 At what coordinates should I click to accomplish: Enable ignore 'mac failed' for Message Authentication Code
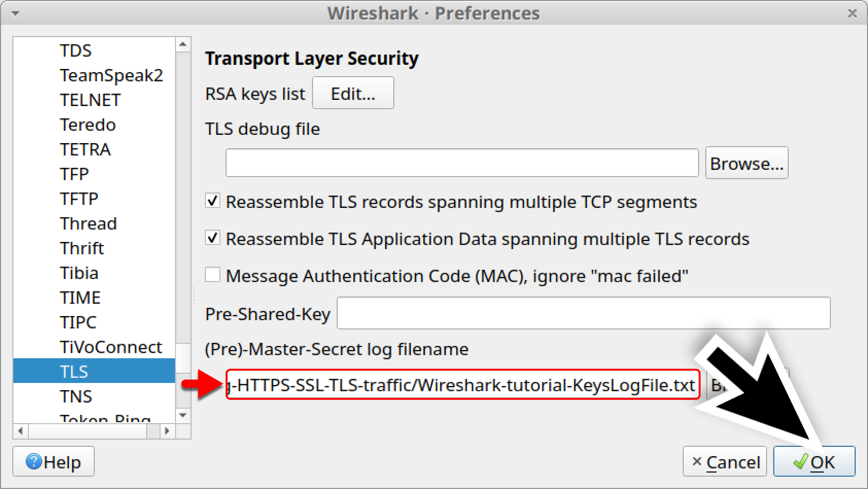(212, 275)
